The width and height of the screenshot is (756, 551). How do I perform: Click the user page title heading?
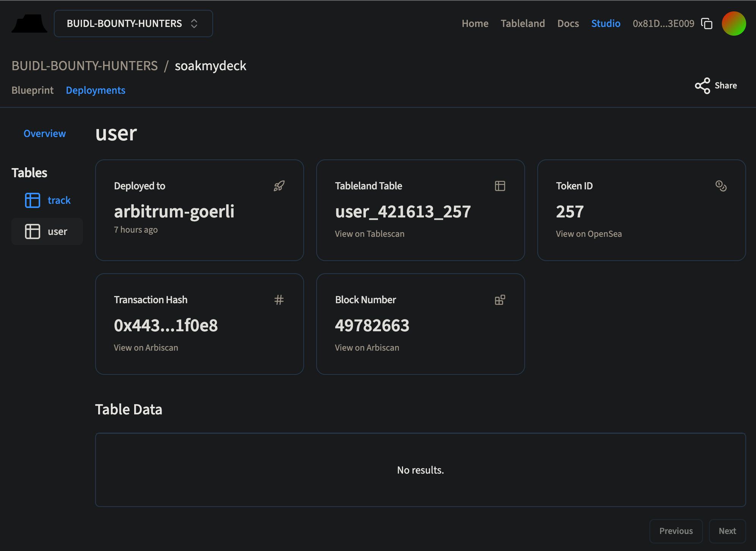coord(116,133)
